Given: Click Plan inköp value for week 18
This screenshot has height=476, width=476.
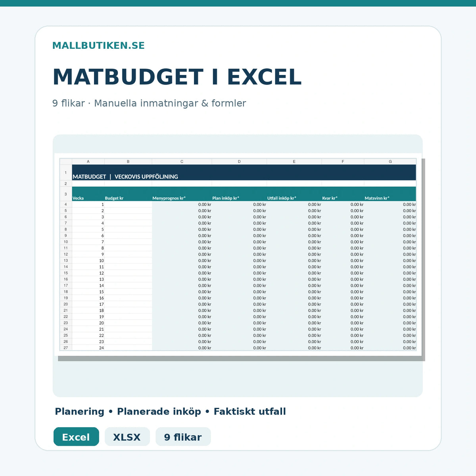Looking at the screenshot, I should 239,311.
